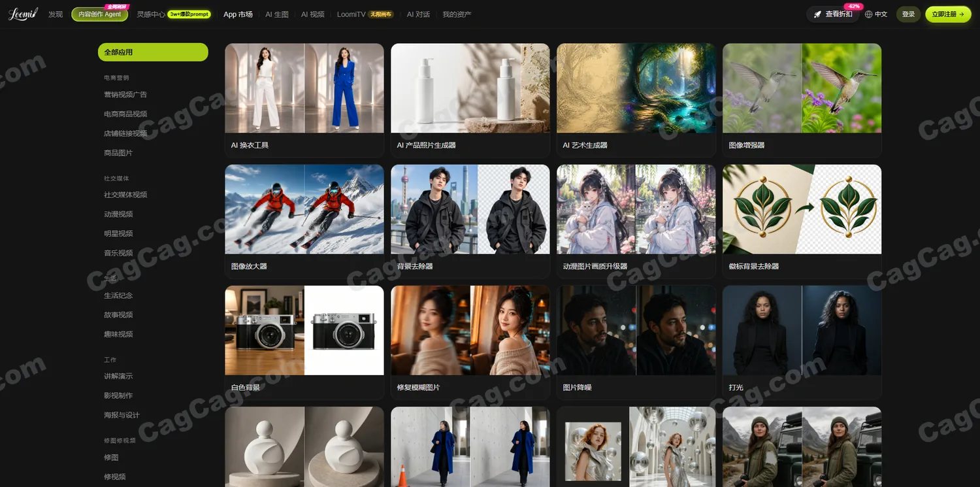Screen dimensions: 980x487
Task: Choose the 影视制作 category
Action: coord(118,395)
